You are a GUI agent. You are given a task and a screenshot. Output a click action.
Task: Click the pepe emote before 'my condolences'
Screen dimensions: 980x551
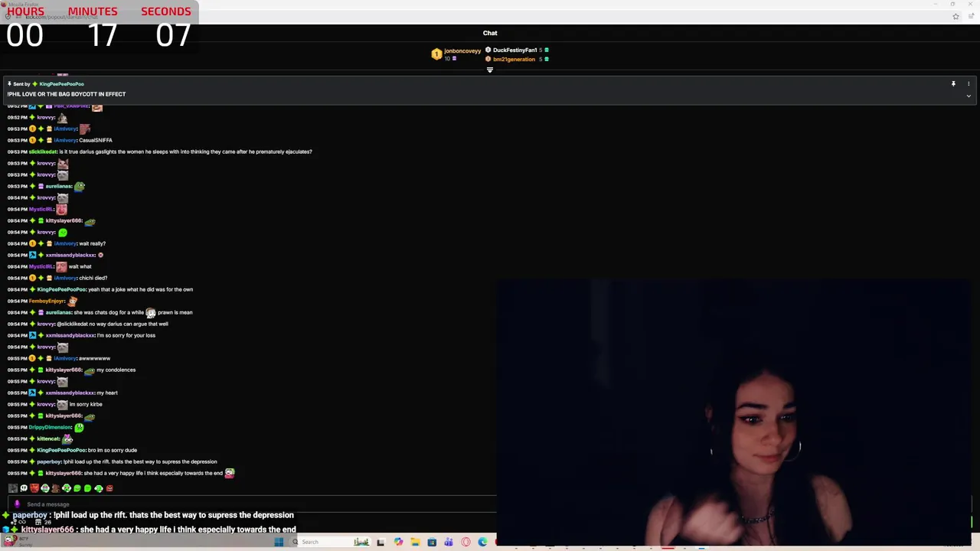pyautogui.click(x=90, y=370)
